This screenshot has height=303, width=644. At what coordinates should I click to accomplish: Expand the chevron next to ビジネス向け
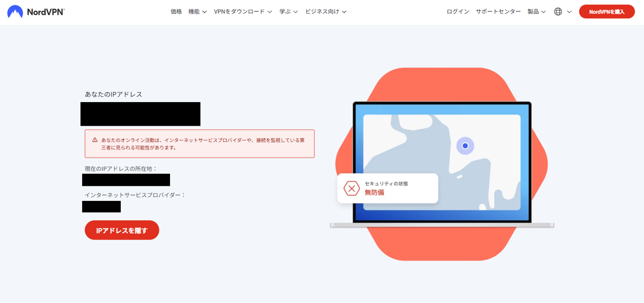[344, 12]
